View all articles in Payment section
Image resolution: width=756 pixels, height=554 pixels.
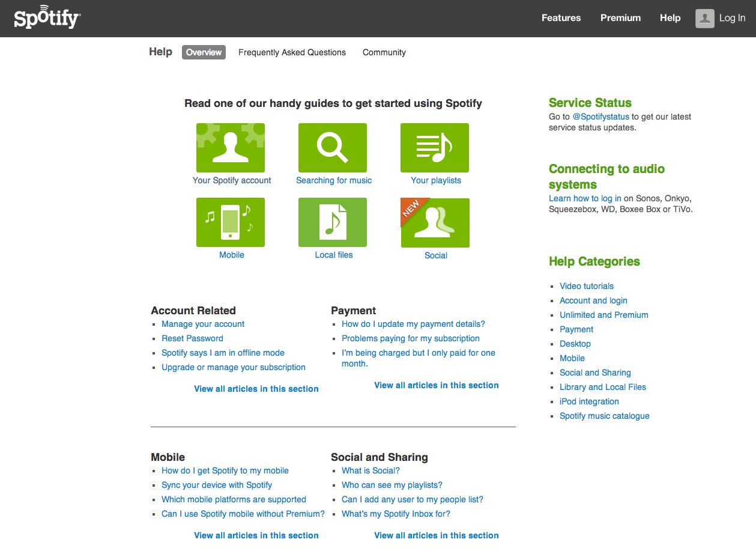point(437,385)
